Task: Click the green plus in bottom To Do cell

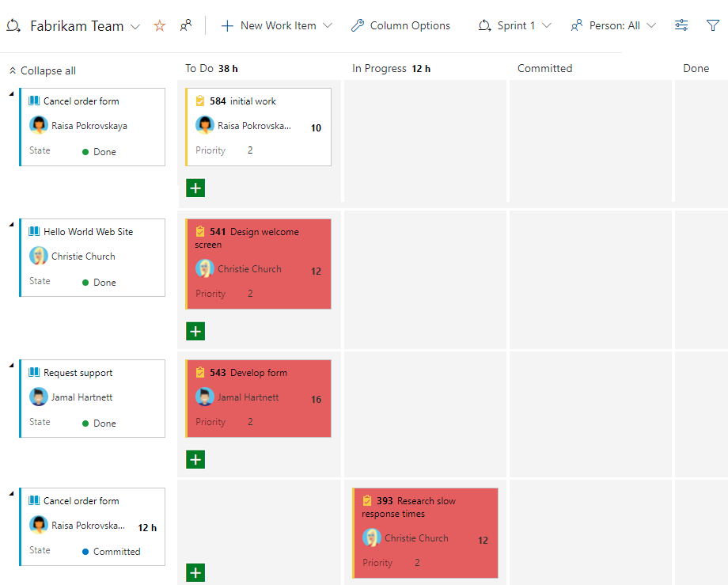Action: 195,572
